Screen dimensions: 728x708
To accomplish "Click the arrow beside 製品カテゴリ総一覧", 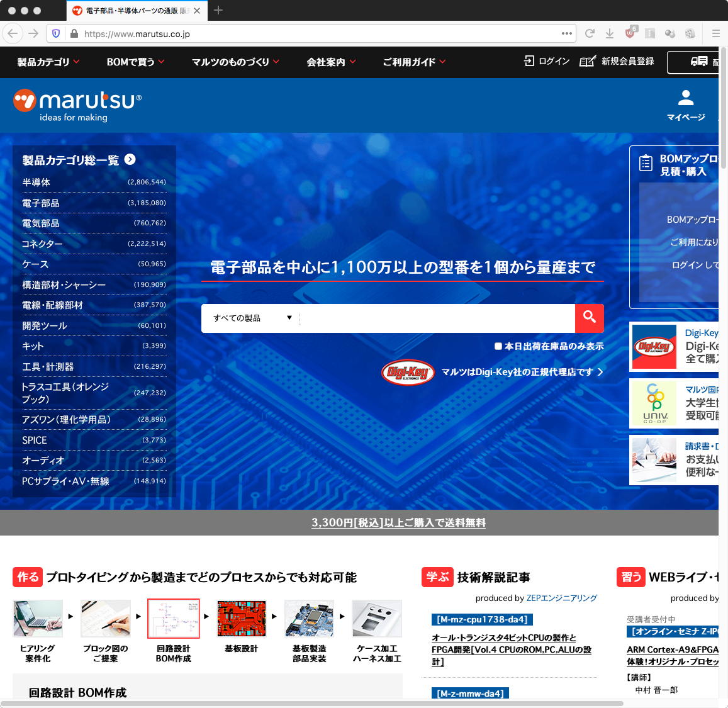I will point(130,159).
